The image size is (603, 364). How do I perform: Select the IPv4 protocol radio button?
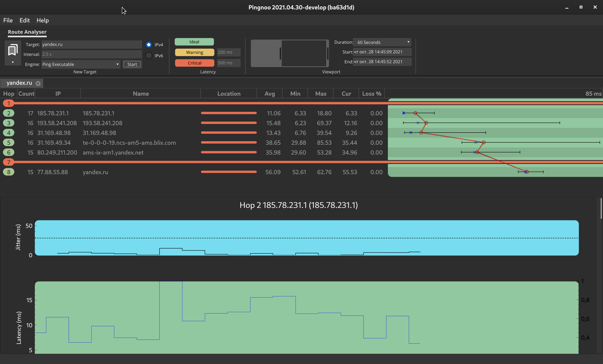coord(149,45)
